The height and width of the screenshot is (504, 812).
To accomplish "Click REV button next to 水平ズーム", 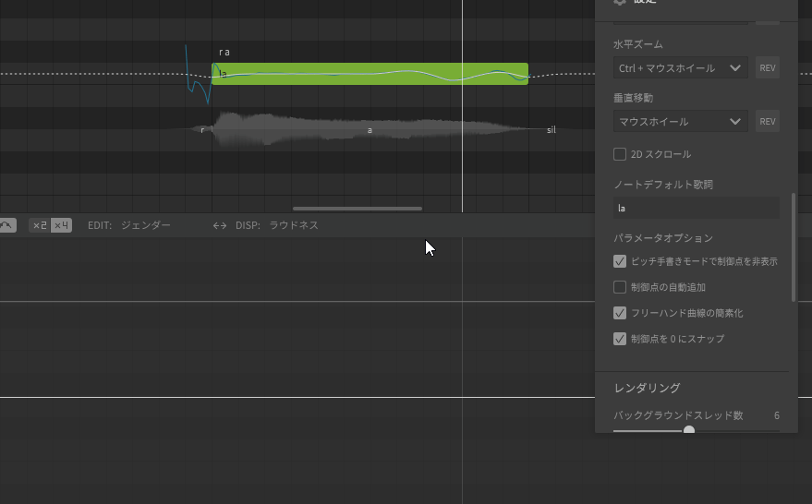I will (768, 67).
